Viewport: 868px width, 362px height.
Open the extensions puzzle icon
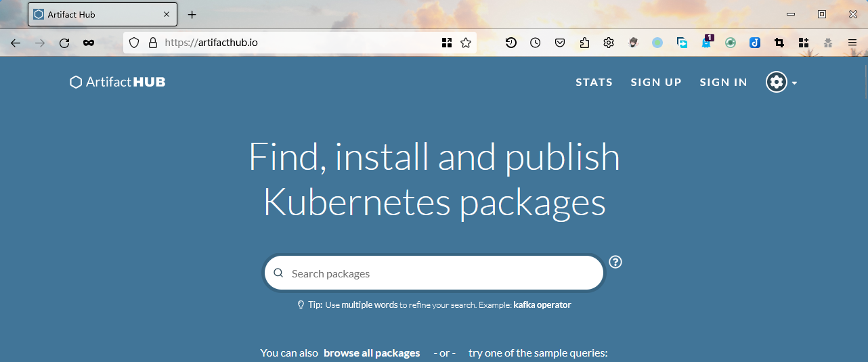point(584,43)
